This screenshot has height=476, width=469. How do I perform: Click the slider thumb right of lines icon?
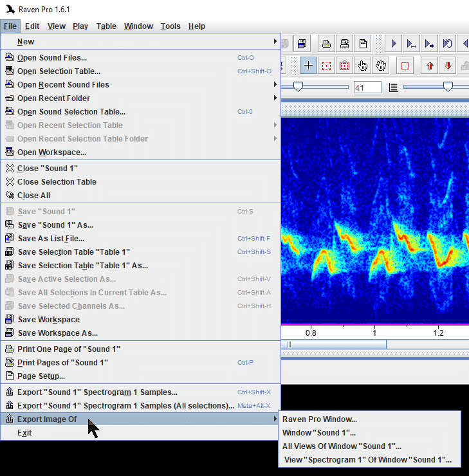tap(448, 87)
